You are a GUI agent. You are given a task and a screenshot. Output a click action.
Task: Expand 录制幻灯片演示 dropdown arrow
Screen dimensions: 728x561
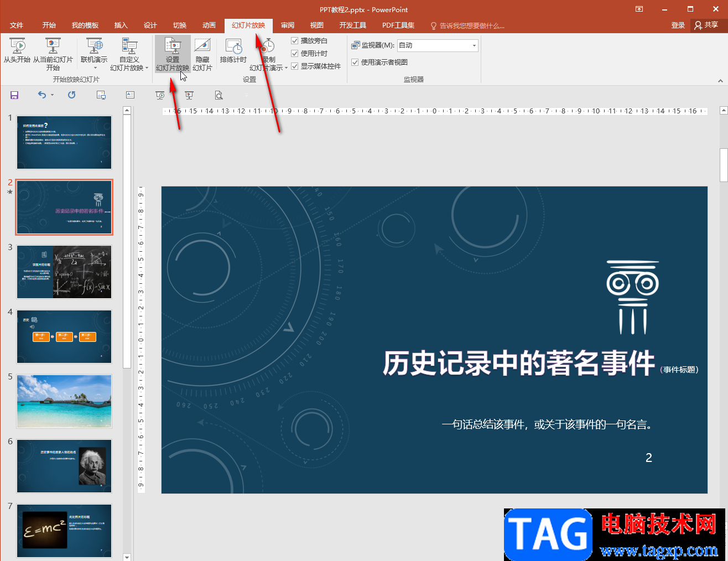286,68
